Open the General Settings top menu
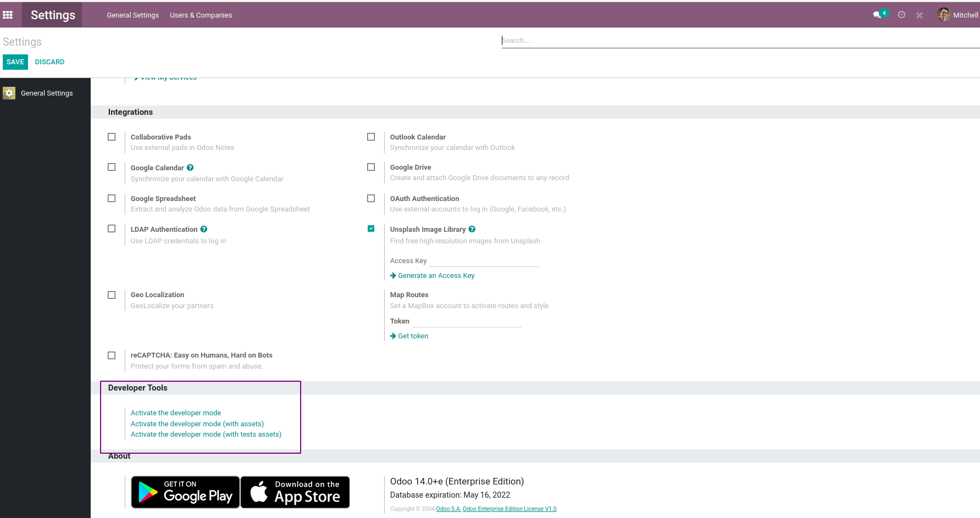 pyautogui.click(x=133, y=15)
